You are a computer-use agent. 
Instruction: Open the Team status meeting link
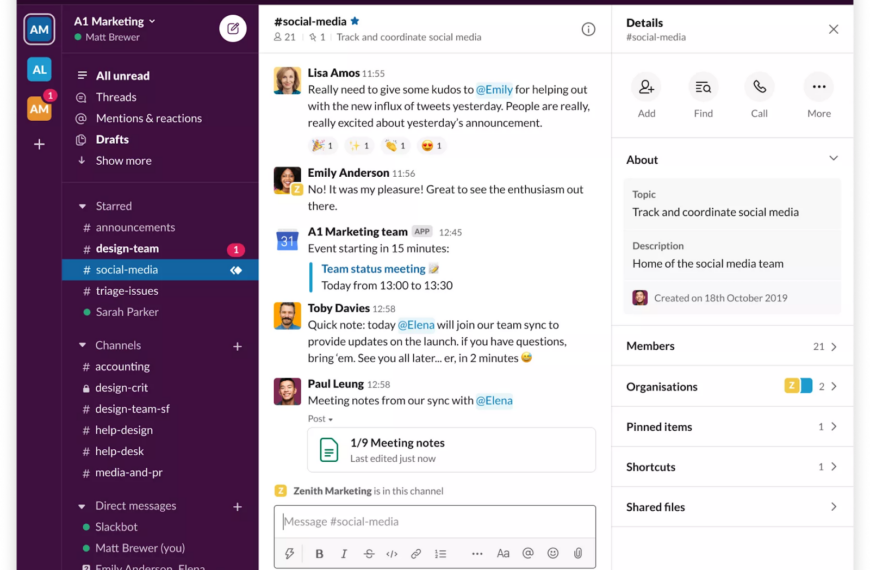[373, 269]
